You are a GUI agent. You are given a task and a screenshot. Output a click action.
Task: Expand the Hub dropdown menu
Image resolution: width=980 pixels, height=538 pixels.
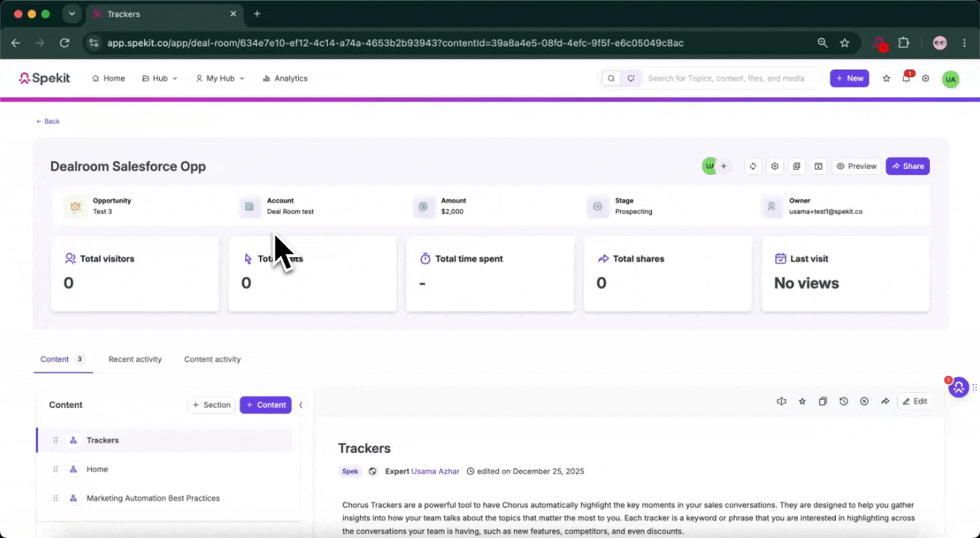pos(160,78)
